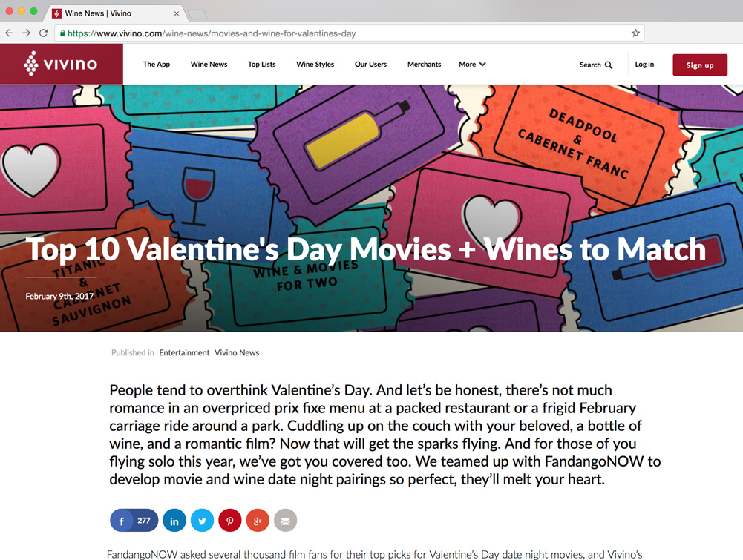Click the Vivino logo
The width and height of the screenshot is (743, 560).
click(61, 64)
